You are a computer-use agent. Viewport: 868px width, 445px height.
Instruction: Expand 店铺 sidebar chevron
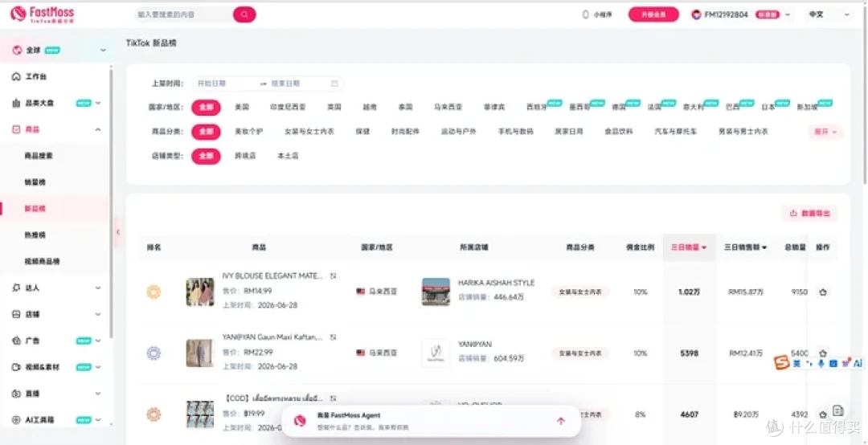(x=99, y=314)
